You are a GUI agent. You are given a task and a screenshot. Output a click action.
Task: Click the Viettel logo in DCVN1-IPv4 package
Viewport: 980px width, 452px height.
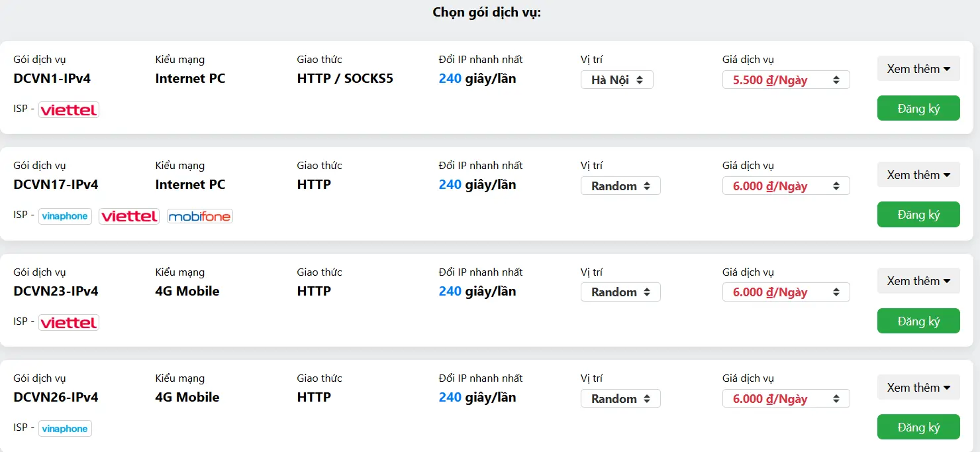[x=68, y=110]
